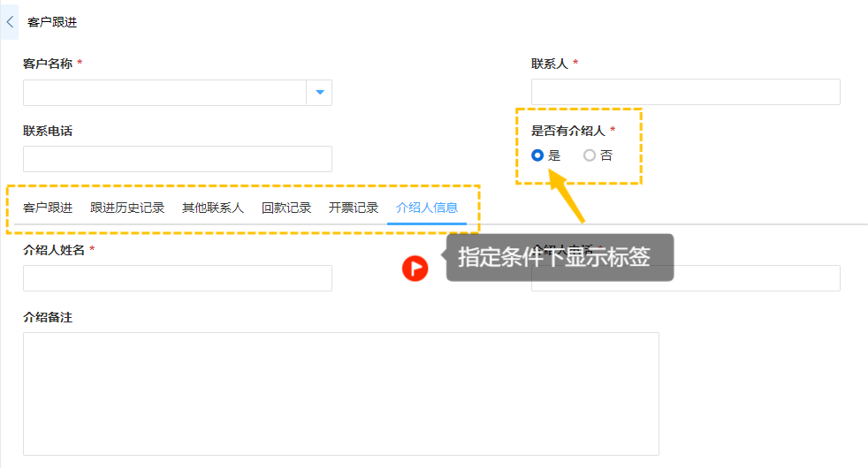Select the 是 radio button
Image resolution: width=868 pixels, height=469 pixels.
(x=537, y=155)
